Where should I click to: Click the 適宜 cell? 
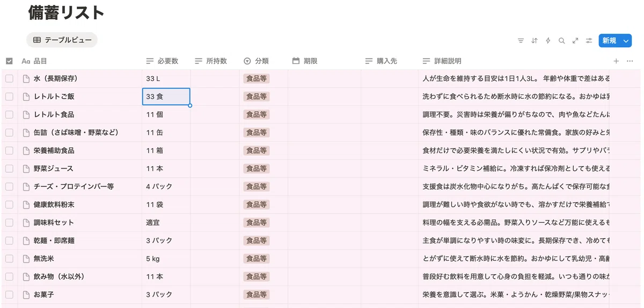[166, 222]
